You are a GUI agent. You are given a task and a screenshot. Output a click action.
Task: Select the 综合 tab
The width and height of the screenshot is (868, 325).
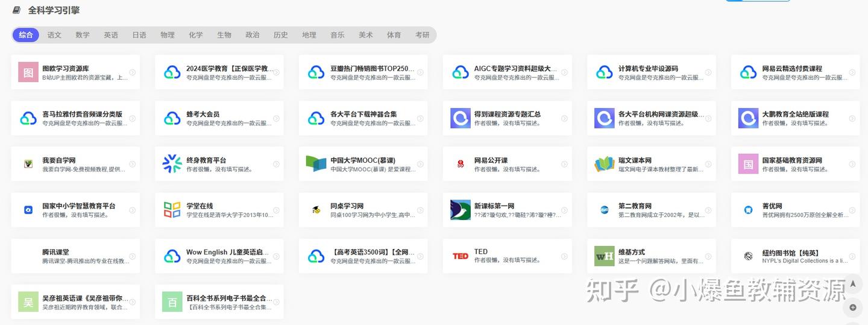pyautogui.click(x=26, y=35)
